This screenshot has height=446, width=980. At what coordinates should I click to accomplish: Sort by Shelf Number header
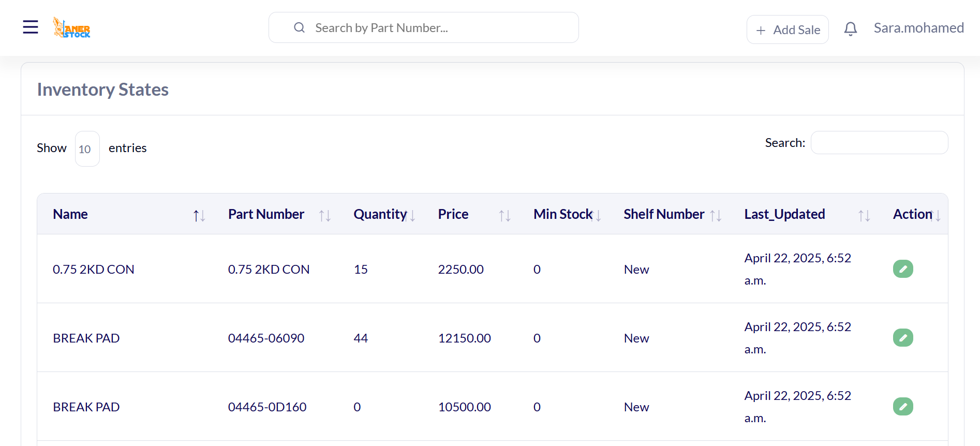[663, 214]
